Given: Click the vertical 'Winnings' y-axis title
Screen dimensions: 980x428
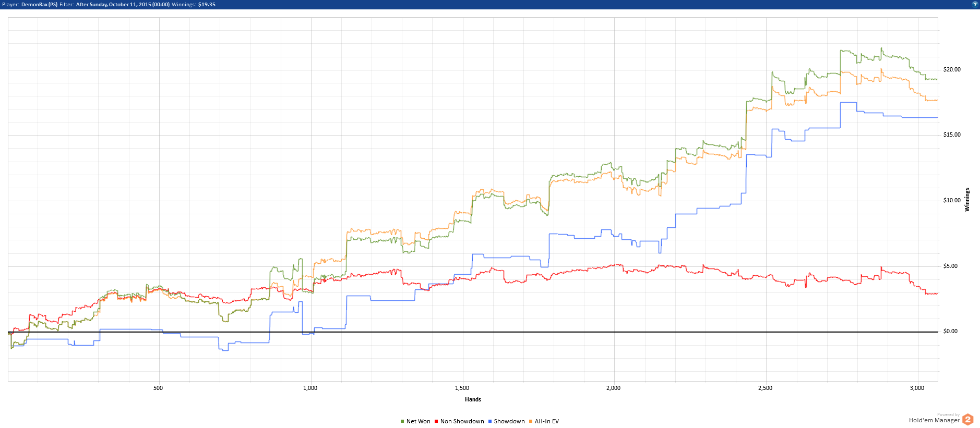Looking at the screenshot, I should pyautogui.click(x=967, y=200).
